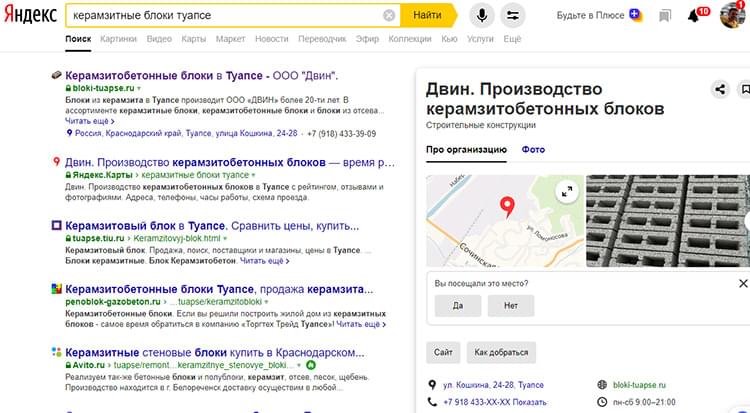The width and height of the screenshot is (750, 413).
Task: Select 'Про организацию' tab
Action: [466, 149]
